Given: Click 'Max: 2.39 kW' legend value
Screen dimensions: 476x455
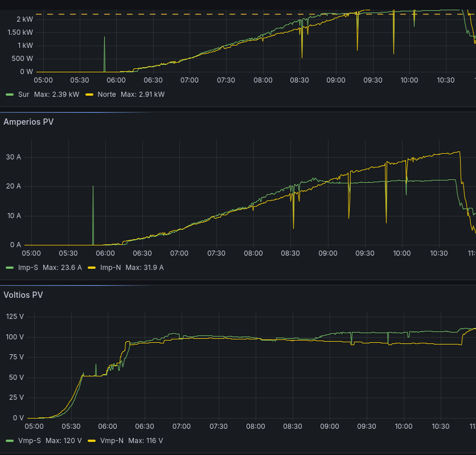Looking at the screenshot, I should 56,95.
